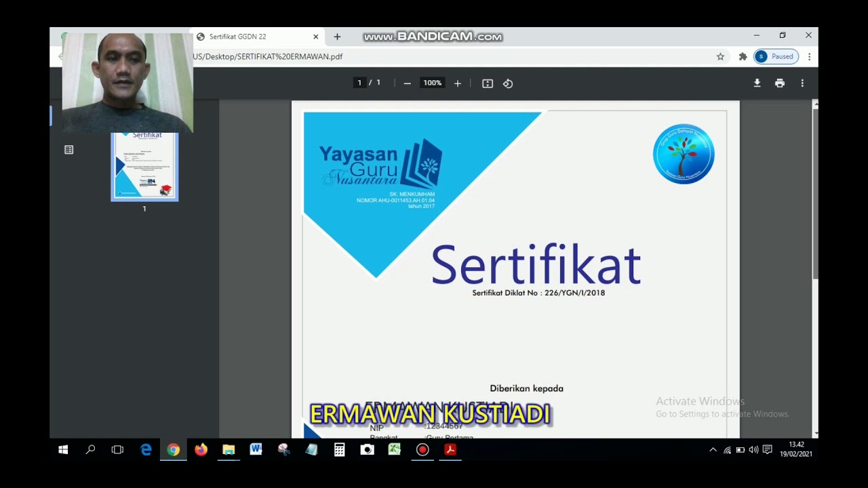
Task: Click the battery status tray icon
Action: [741, 449]
